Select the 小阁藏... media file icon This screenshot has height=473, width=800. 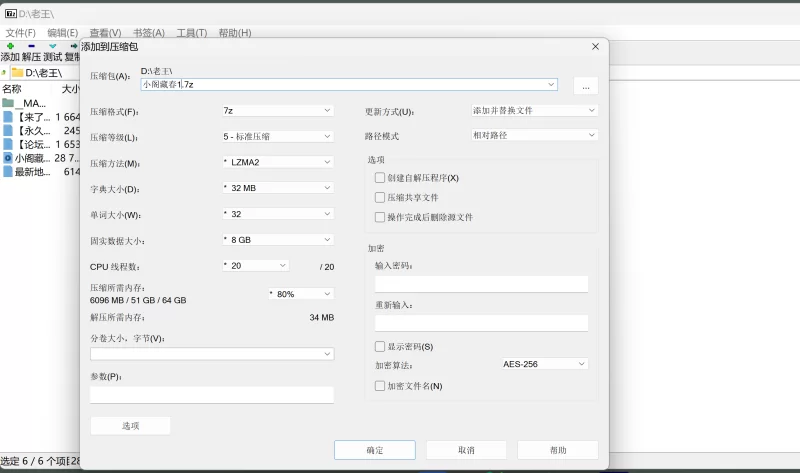8,158
